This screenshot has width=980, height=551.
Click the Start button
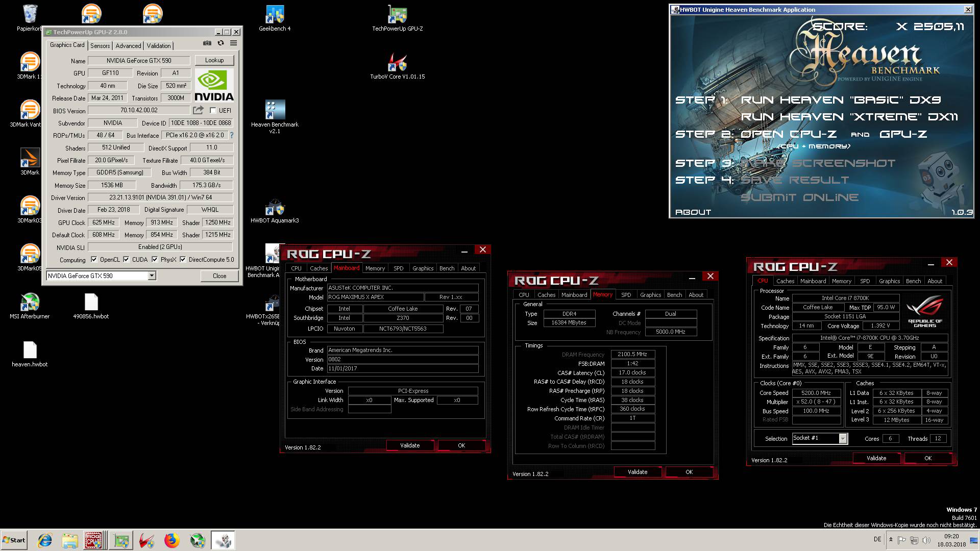[14, 540]
